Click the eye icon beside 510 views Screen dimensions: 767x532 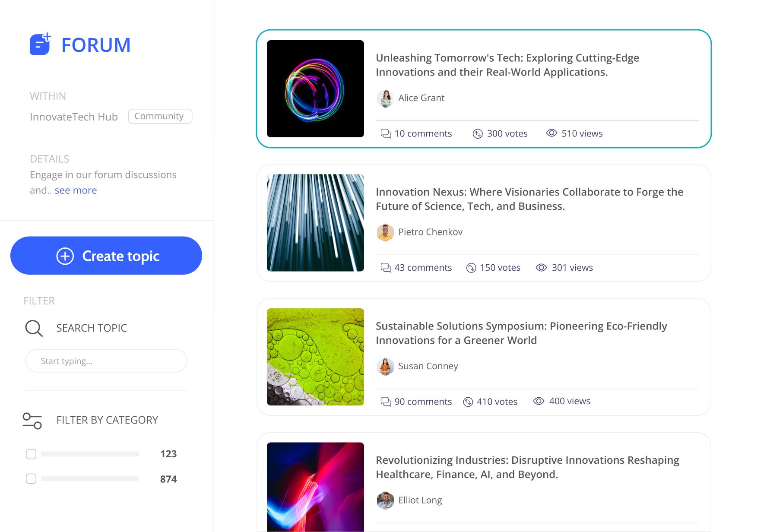point(551,133)
